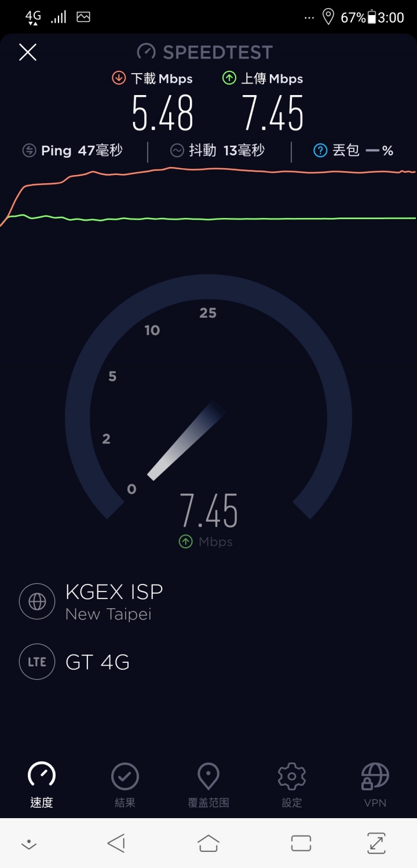The image size is (417, 868).
Task: Tap the download 下載 arrow icon
Action: 119,78
